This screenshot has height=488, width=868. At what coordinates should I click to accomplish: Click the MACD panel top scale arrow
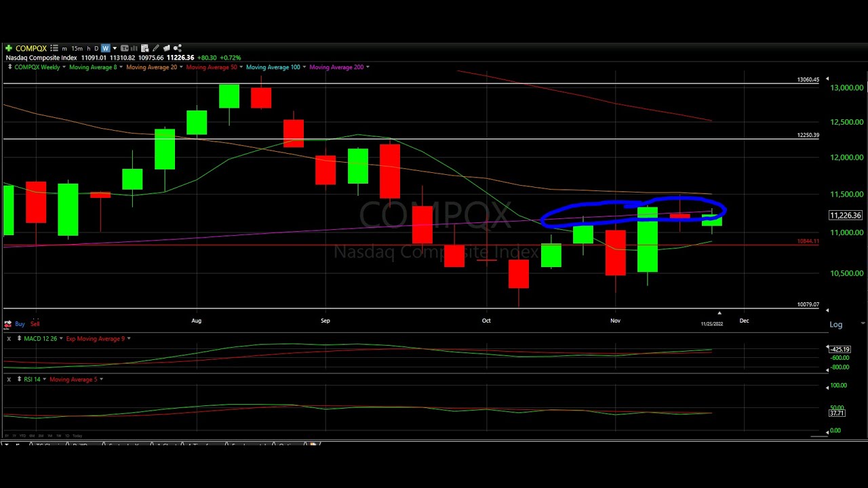tap(827, 348)
